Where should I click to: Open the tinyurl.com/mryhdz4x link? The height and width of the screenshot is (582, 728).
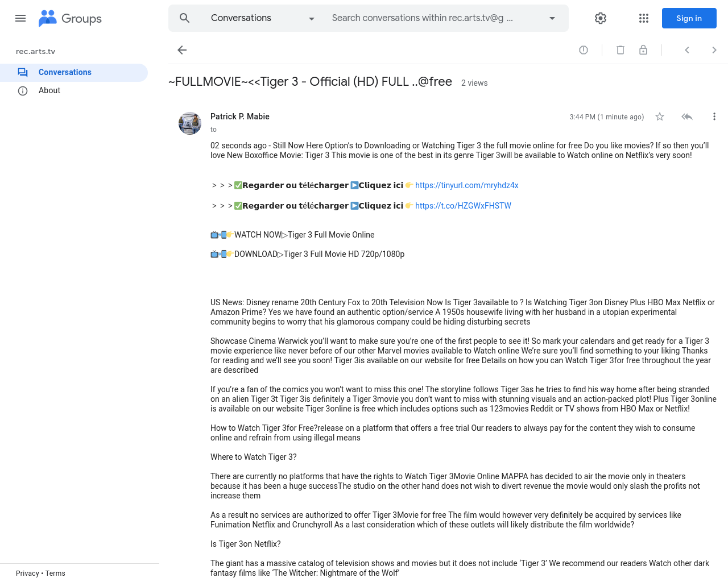467,185
